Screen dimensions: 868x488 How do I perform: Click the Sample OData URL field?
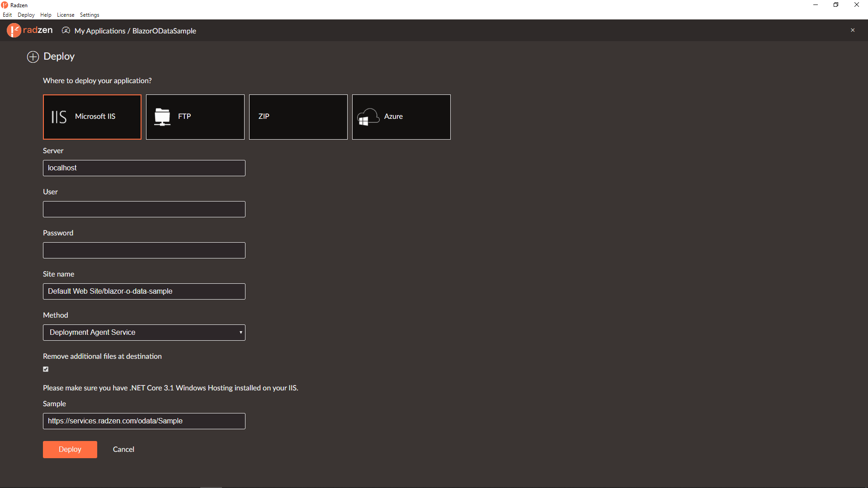144,421
